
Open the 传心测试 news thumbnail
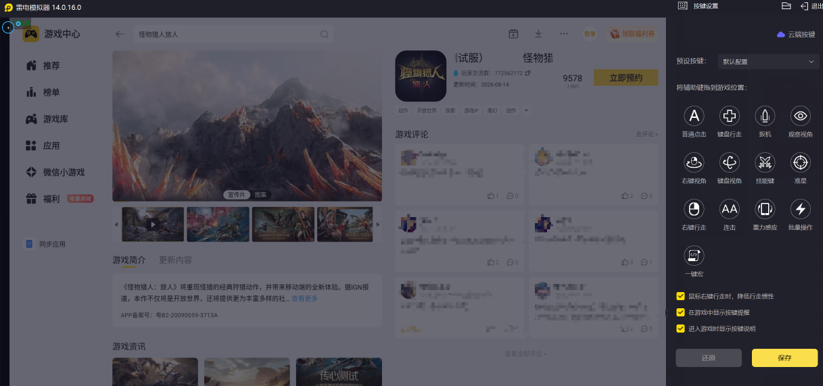pyautogui.click(x=339, y=372)
